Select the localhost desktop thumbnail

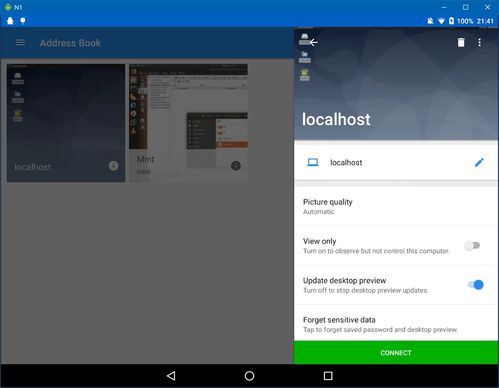66,123
